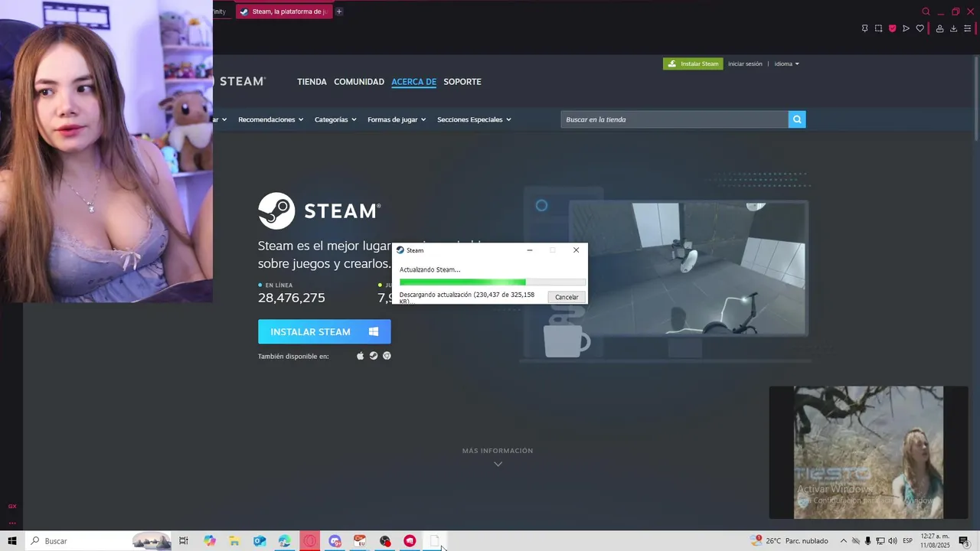
Task: Click iniciar sesión link
Action: [x=745, y=64]
